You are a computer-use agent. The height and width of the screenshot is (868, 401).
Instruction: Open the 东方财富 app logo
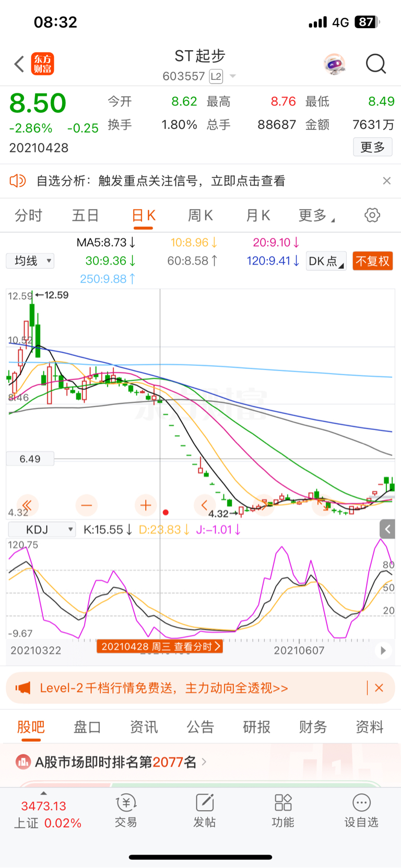point(42,64)
